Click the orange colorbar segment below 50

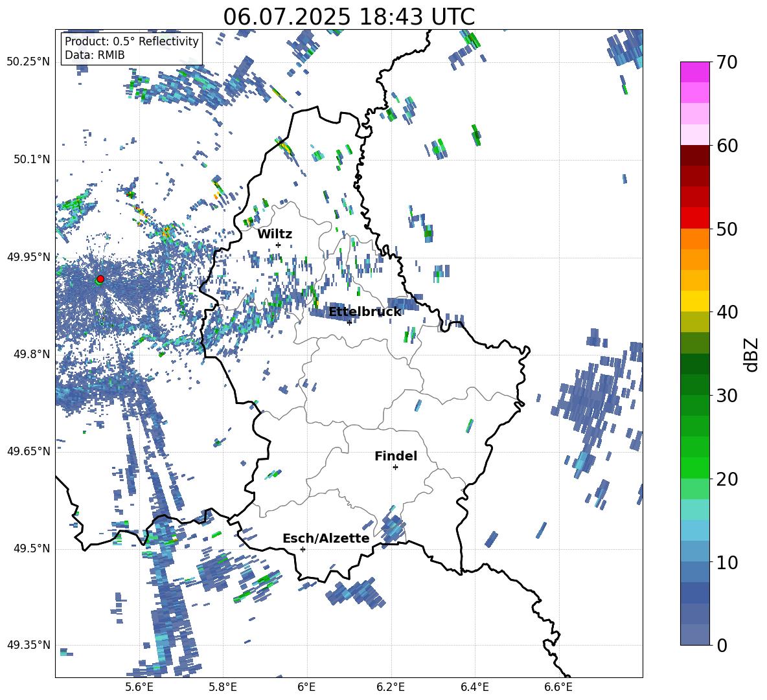coord(694,239)
